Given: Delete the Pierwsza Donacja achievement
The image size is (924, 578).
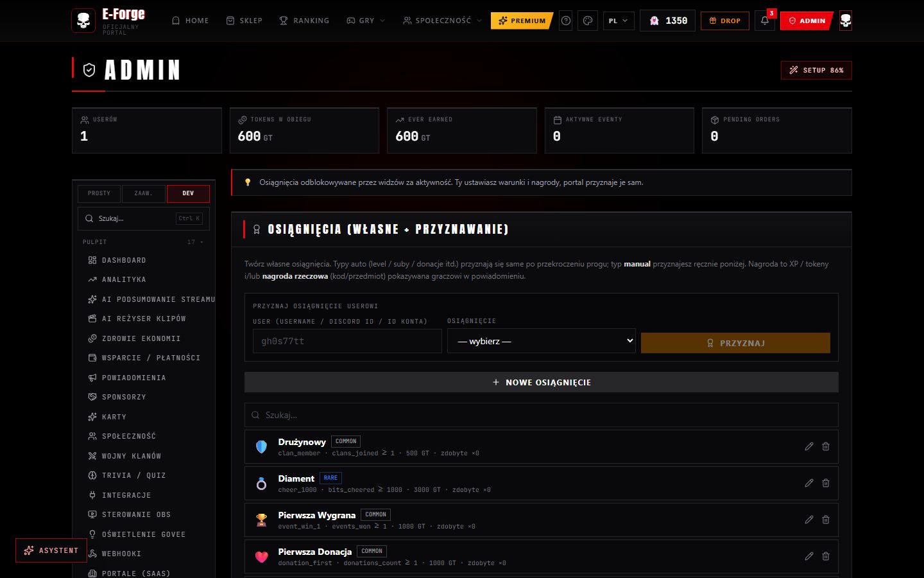Looking at the screenshot, I should click(x=826, y=556).
